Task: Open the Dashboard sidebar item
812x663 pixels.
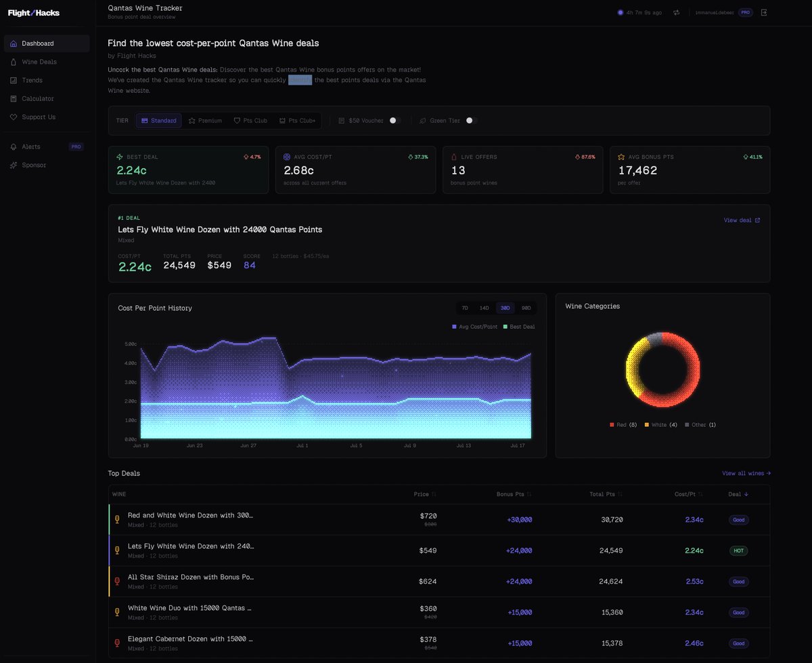Action: click(47, 43)
